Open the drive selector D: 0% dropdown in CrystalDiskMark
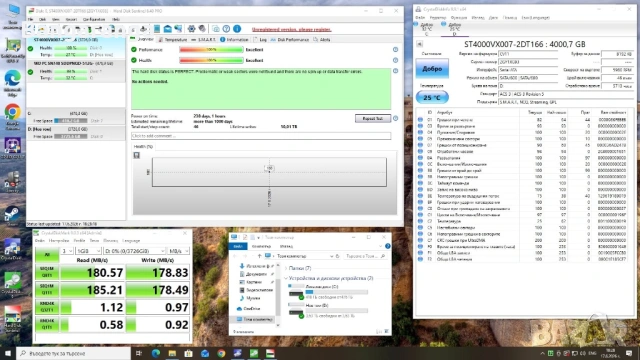Screen dimensions: 640x360 134,251
